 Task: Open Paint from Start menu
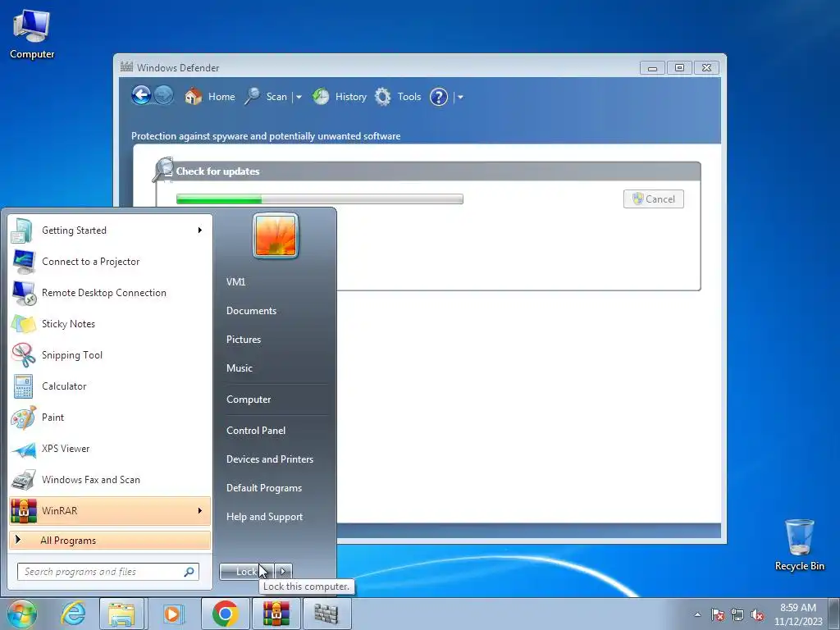pos(109,417)
